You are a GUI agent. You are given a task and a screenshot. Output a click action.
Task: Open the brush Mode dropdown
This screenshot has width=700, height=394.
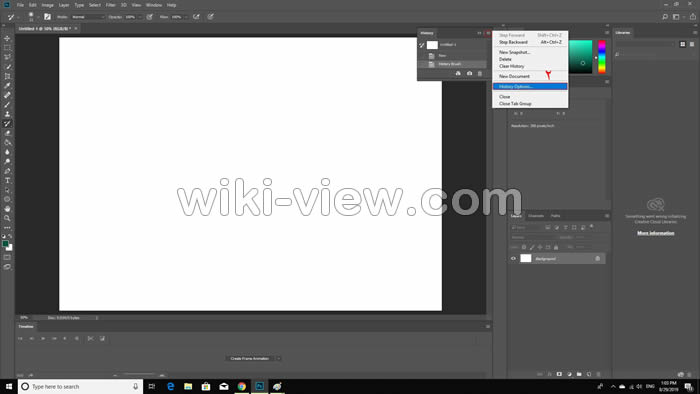[x=88, y=17]
